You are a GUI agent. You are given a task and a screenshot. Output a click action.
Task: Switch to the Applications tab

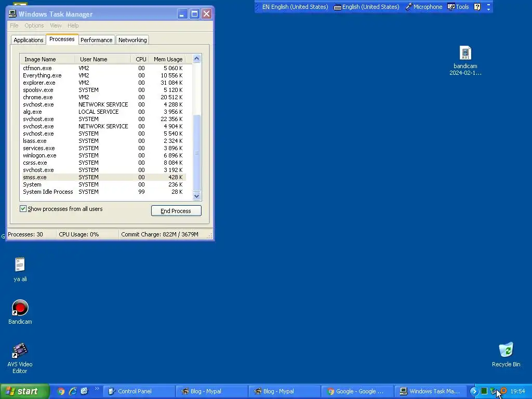tap(29, 40)
